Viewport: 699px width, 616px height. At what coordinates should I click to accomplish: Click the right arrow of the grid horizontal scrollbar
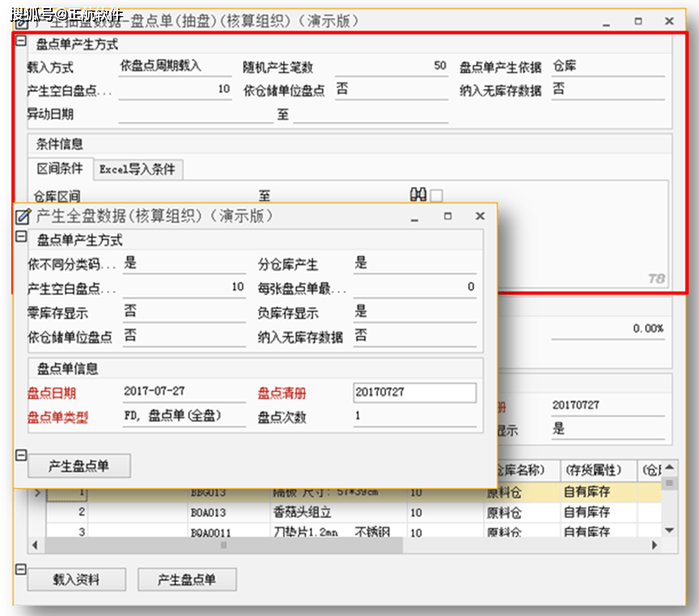pyautogui.click(x=653, y=546)
